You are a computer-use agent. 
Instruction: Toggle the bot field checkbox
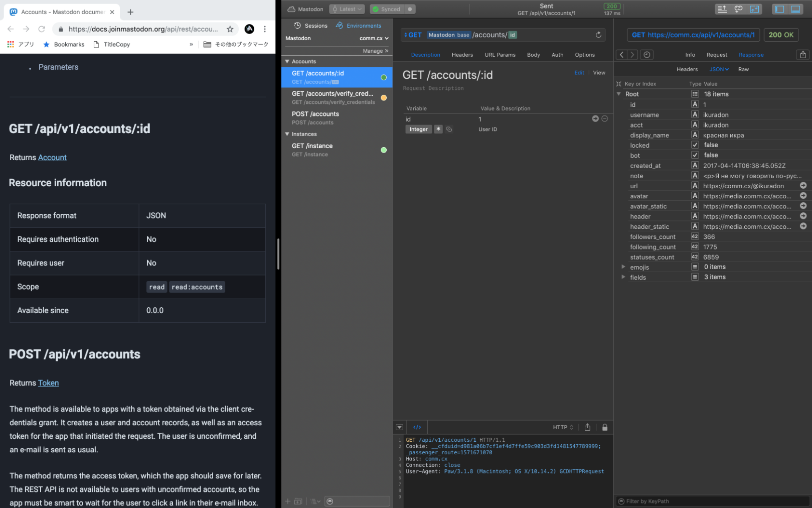pyautogui.click(x=695, y=155)
